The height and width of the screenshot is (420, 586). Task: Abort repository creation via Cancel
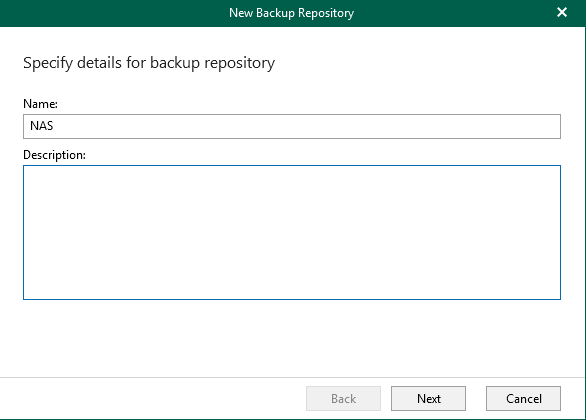tap(523, 398)
